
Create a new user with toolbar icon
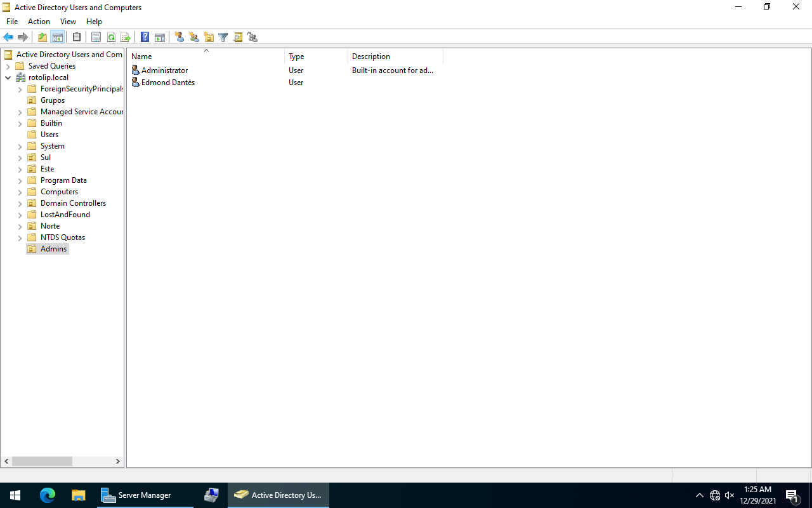[180, 37]
